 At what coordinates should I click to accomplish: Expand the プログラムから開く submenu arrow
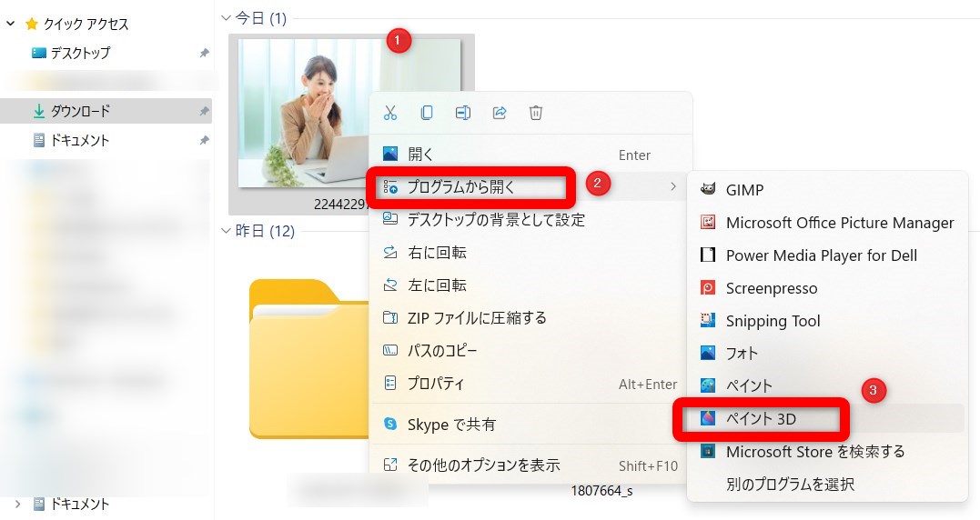672,186
